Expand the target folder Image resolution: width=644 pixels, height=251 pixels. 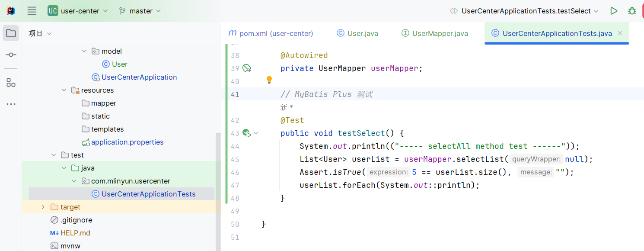pyautogui.click(x=43, y=207)
